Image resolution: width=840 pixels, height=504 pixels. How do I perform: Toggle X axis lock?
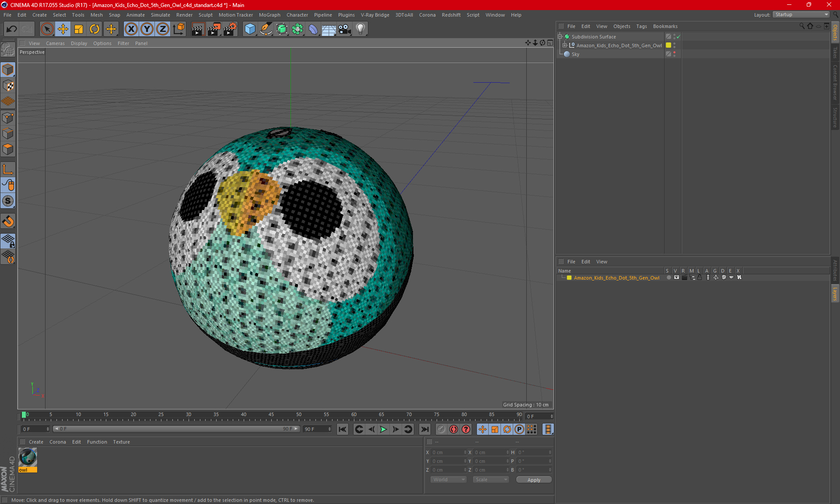coord(131,29)
